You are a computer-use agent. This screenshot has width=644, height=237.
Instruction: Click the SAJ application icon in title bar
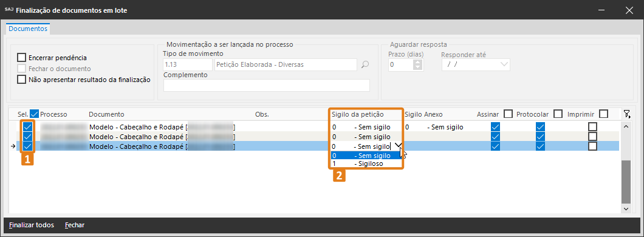coord(9,10)
